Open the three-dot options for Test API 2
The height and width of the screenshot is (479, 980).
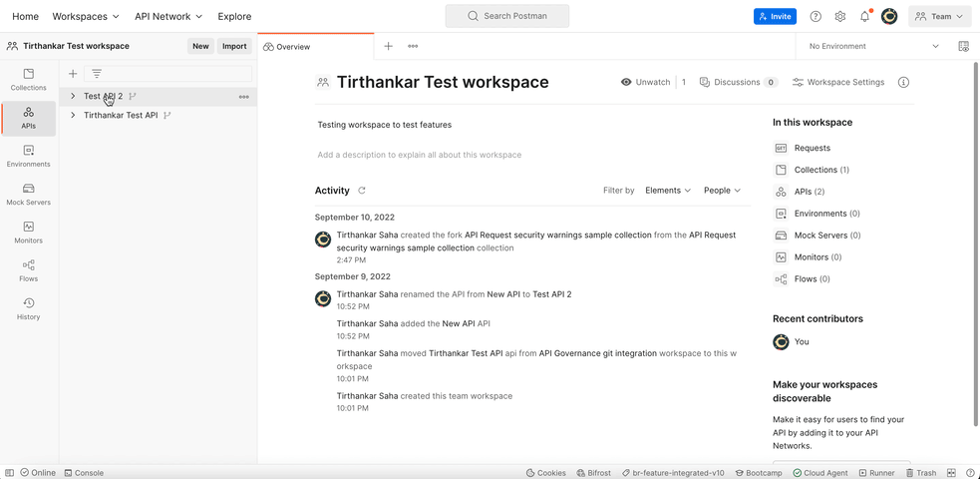click(243, 97)
